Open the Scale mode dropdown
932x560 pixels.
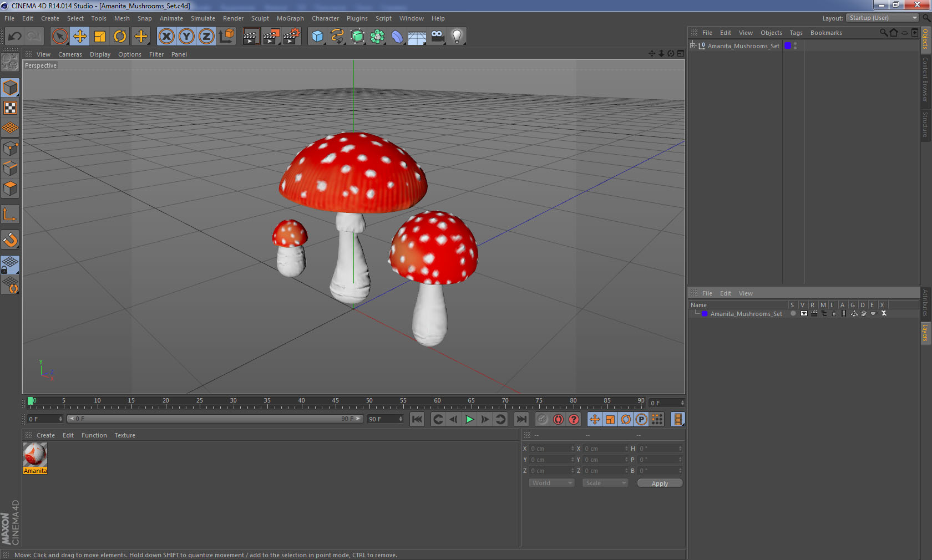click(605, 483)
